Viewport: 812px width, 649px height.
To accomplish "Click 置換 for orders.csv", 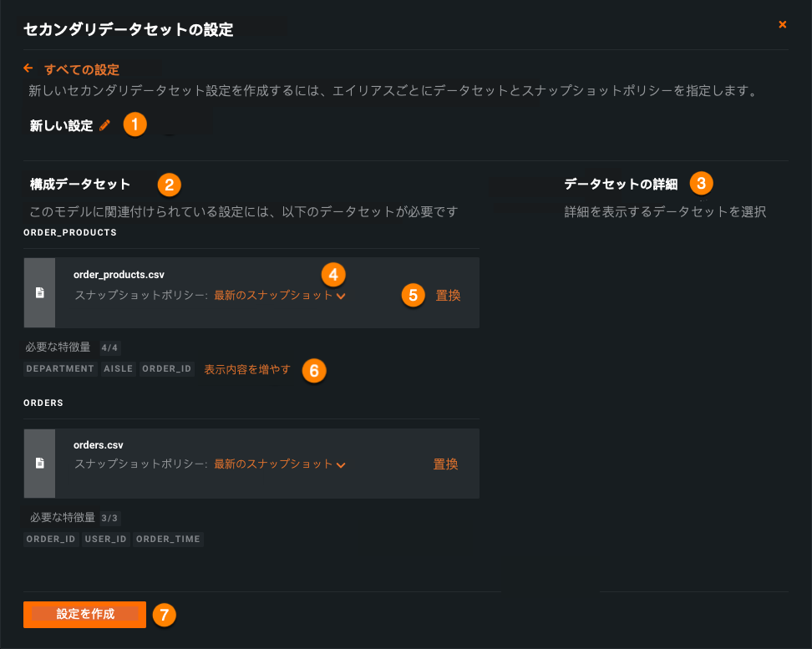I will coord(445,464).
